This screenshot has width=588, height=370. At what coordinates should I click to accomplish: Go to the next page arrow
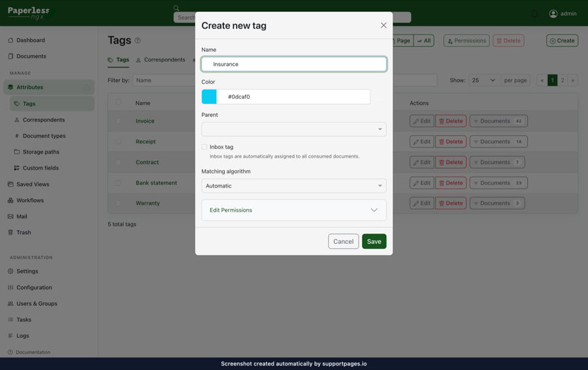[572, 80]
